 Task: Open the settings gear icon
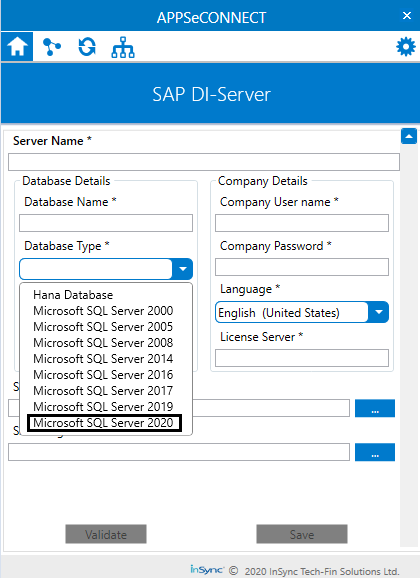[x=406, y=46]
